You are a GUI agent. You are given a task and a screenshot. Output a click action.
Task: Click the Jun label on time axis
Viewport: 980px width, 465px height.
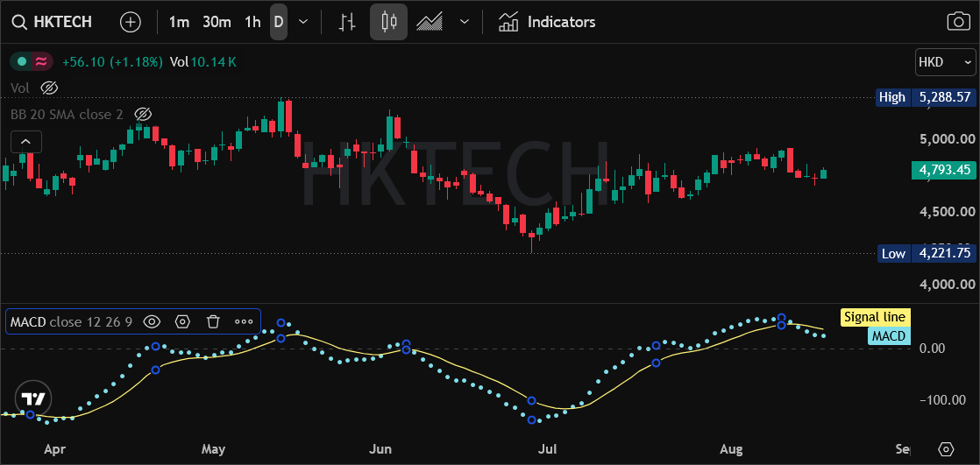click(380, 448)
